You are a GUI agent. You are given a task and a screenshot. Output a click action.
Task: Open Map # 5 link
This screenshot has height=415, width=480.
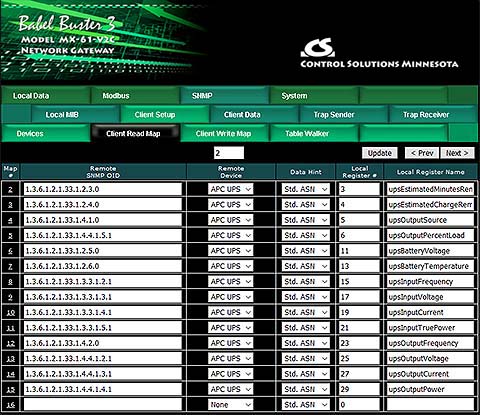pos(10,236)
